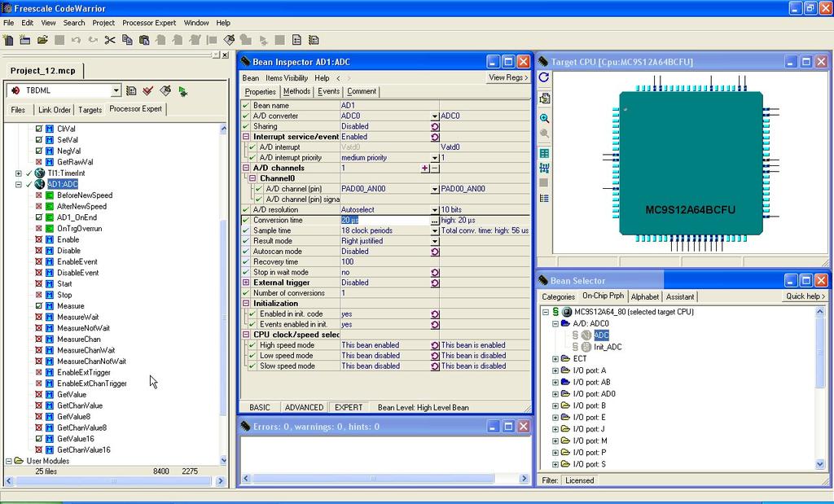Click the Quick help button in Bean Selector
The image size is (834, 504).
click(x=805, y=296)
